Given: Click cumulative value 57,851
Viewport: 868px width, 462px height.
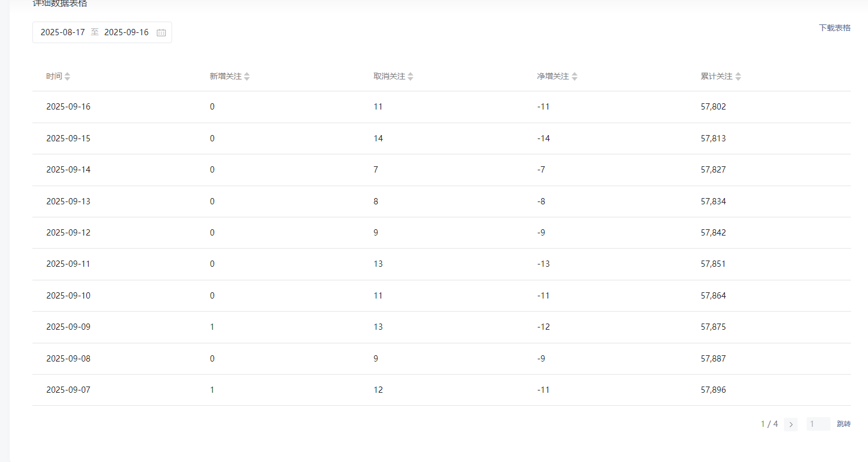Looking at the screenshot, I should click(713, 264).
